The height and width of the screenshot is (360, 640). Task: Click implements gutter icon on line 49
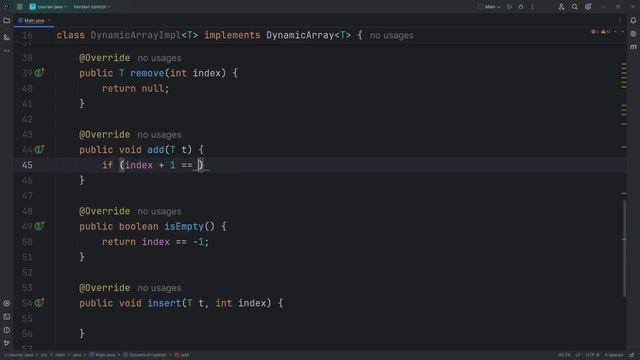point(39,226)
